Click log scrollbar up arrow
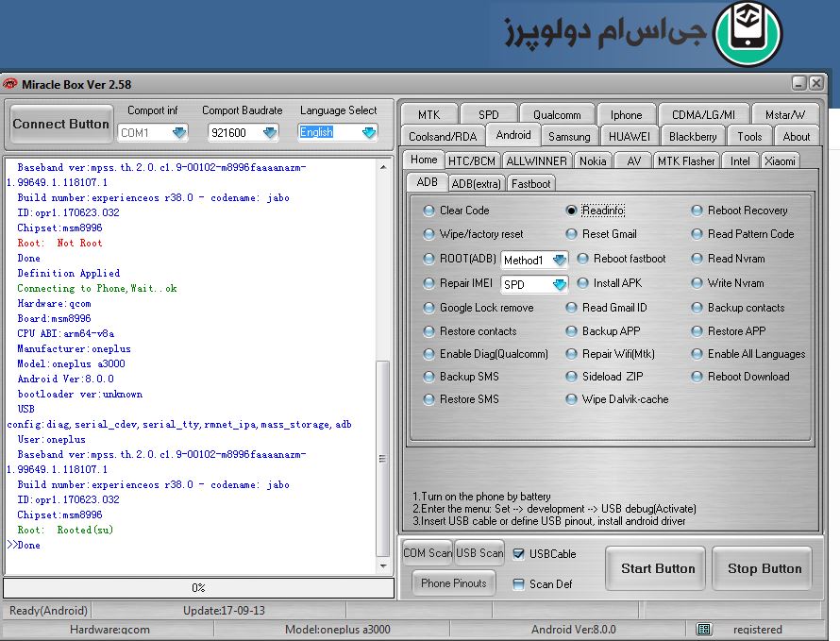Image resolution: width=840 pixels, height=641 pixels. 383,167
